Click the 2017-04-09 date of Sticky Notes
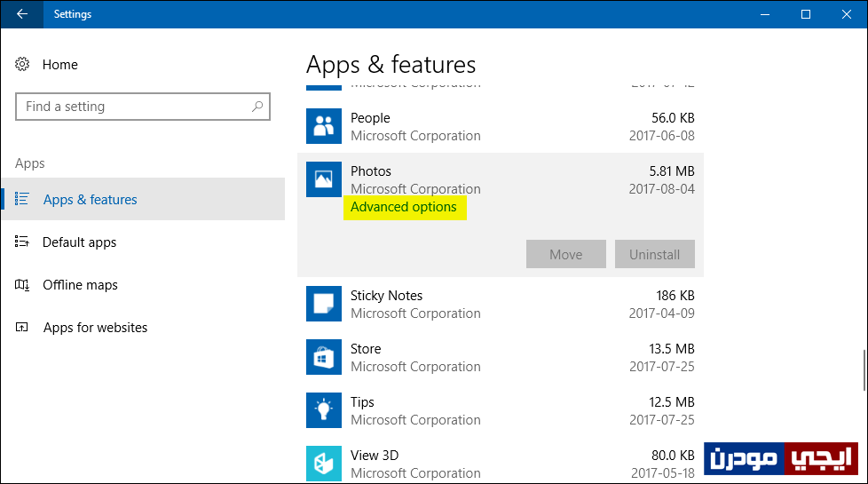The image size is (868, 484). [661, 313]
